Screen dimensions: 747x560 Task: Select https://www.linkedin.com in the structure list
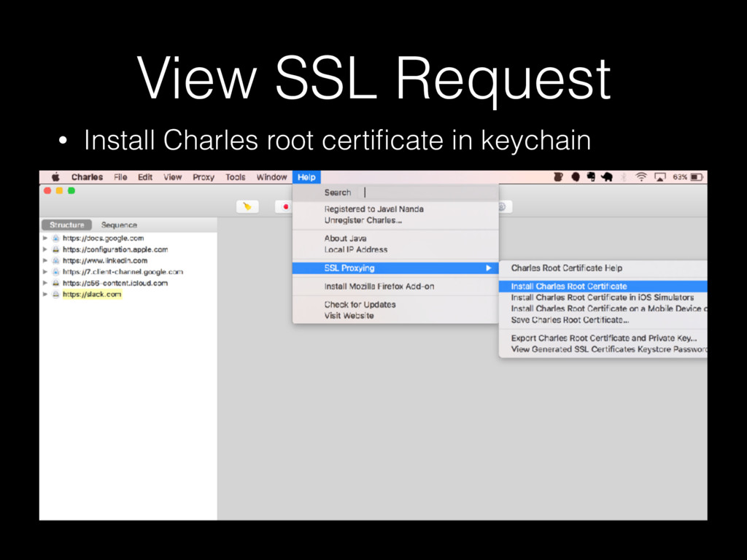pos(104,260)
